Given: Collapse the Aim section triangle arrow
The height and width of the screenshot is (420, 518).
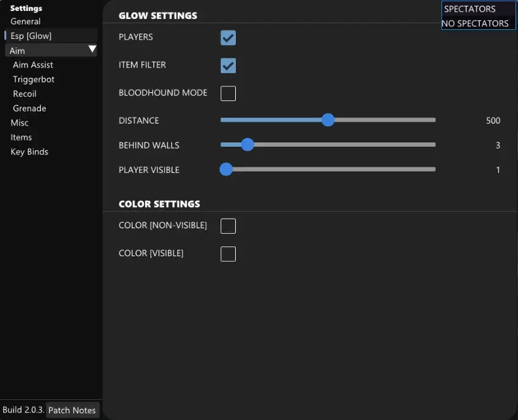Looking at the screenshot, I should click(92, 49).
